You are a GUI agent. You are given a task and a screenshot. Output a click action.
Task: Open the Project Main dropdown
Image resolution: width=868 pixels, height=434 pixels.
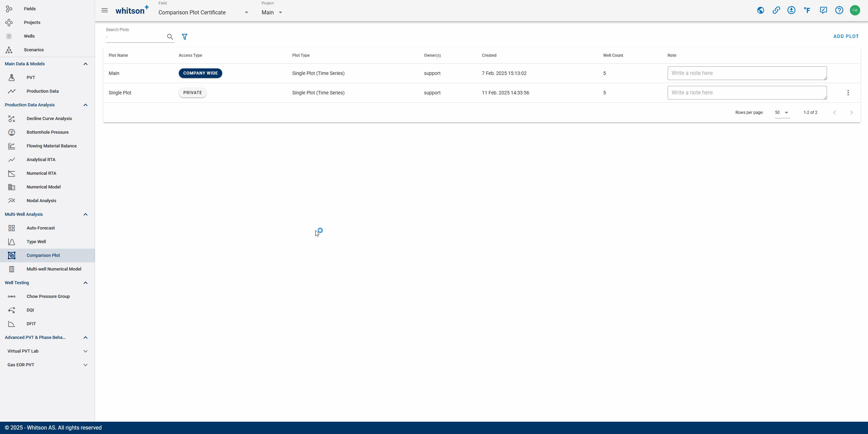pos(272,13)
